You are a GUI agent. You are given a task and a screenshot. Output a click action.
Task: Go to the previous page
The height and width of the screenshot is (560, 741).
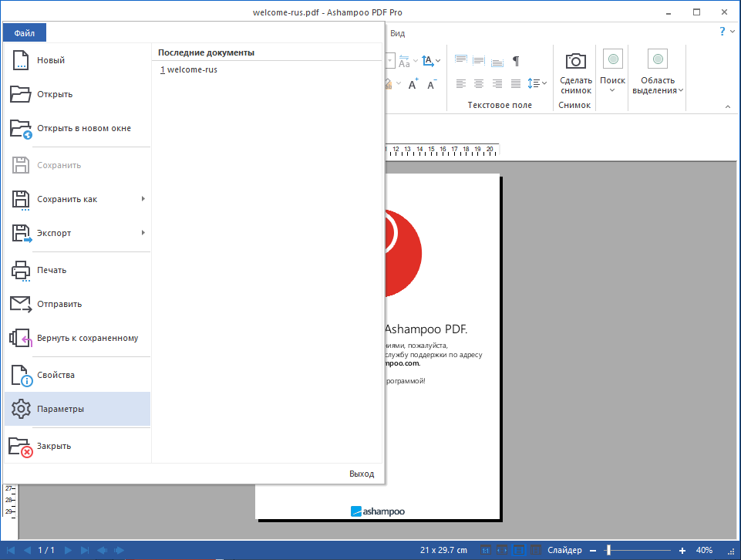tap(27, 550)
